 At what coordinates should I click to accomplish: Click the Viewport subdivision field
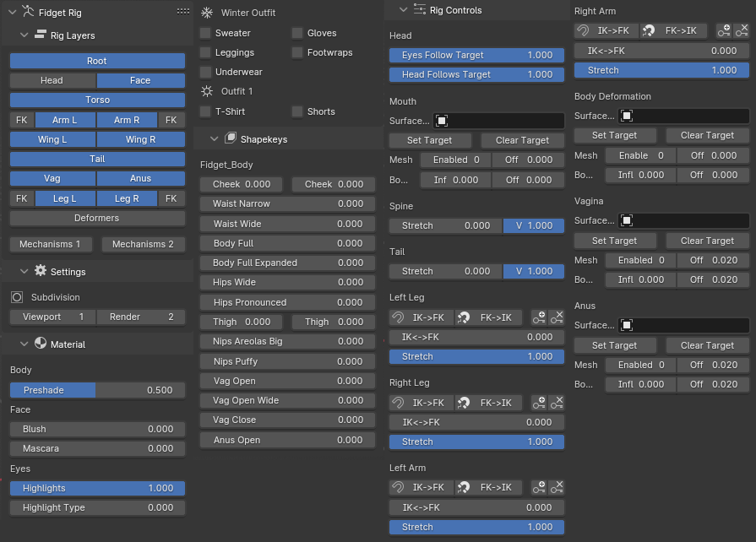coord(52,317)
